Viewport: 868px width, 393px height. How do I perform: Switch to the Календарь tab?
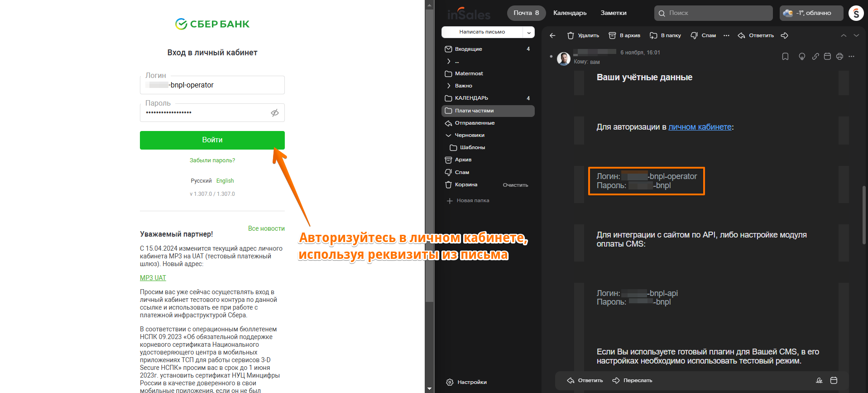570,13
